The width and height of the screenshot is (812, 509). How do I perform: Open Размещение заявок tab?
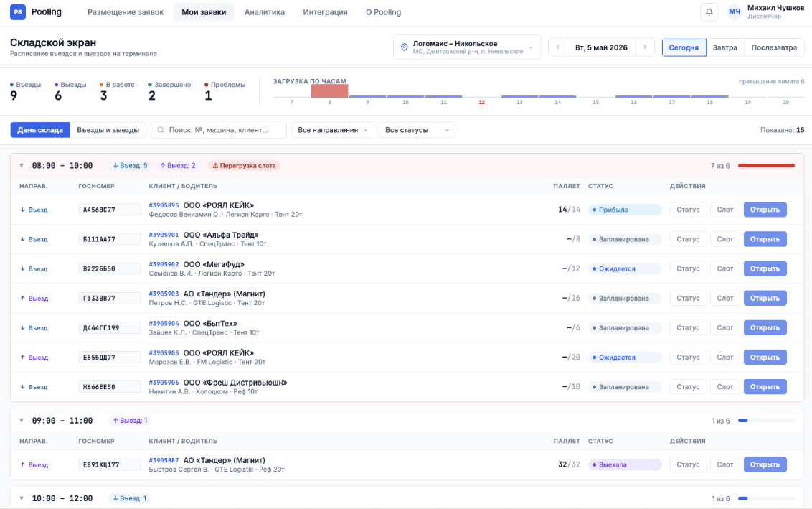tap(126, 12)
